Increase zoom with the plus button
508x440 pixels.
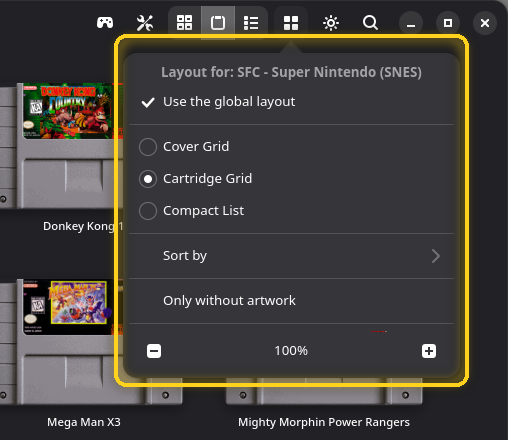tap(429, 351)
